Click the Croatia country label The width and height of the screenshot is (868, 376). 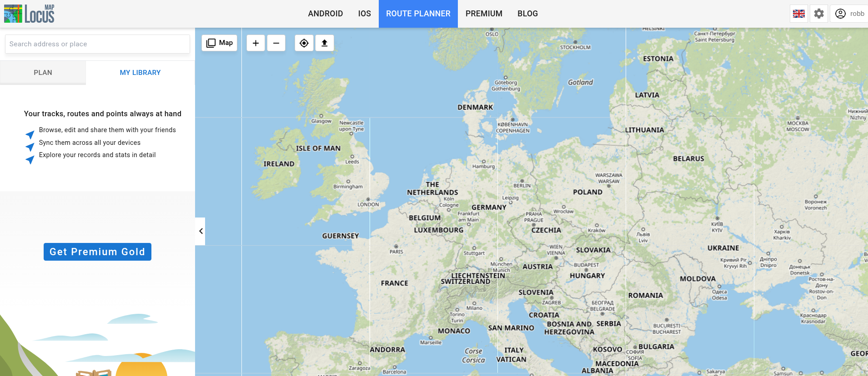[x=544, y=315]
